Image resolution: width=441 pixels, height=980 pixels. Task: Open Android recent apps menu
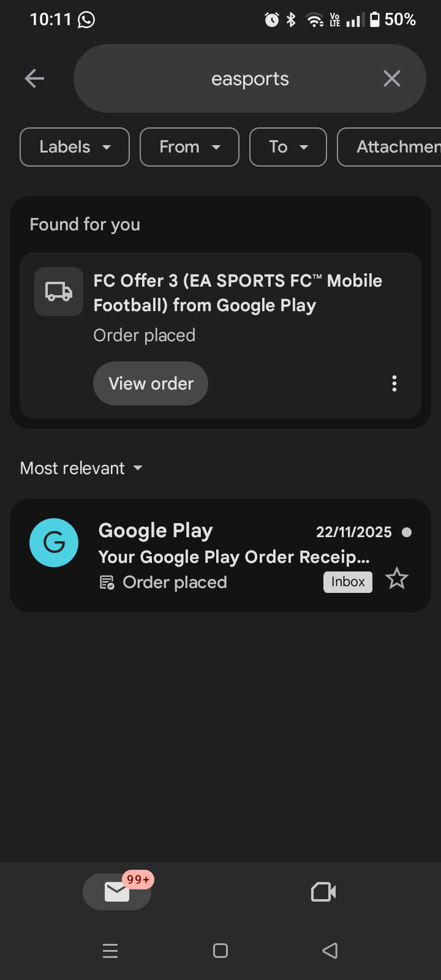pyautogui.click(x=110, y=951)
